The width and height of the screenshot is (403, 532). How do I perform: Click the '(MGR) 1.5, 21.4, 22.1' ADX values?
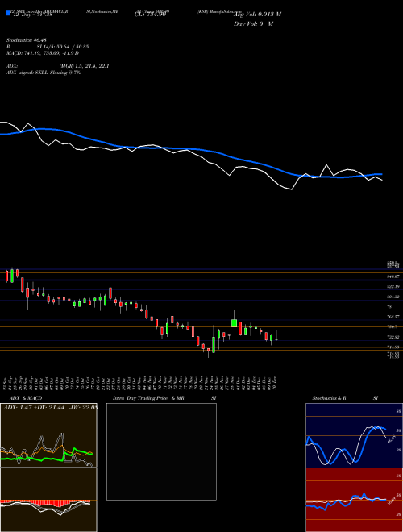click(84, 66)
